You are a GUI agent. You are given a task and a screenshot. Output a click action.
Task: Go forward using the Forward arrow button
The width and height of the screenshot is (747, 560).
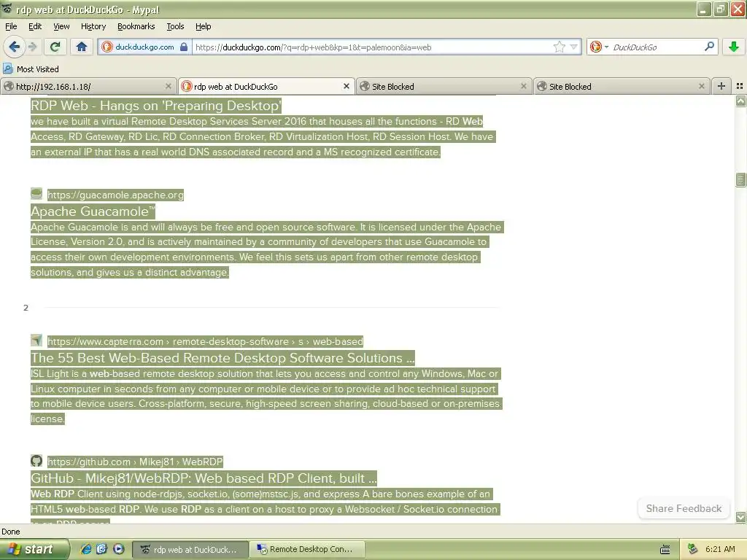[x=32, y=47]
